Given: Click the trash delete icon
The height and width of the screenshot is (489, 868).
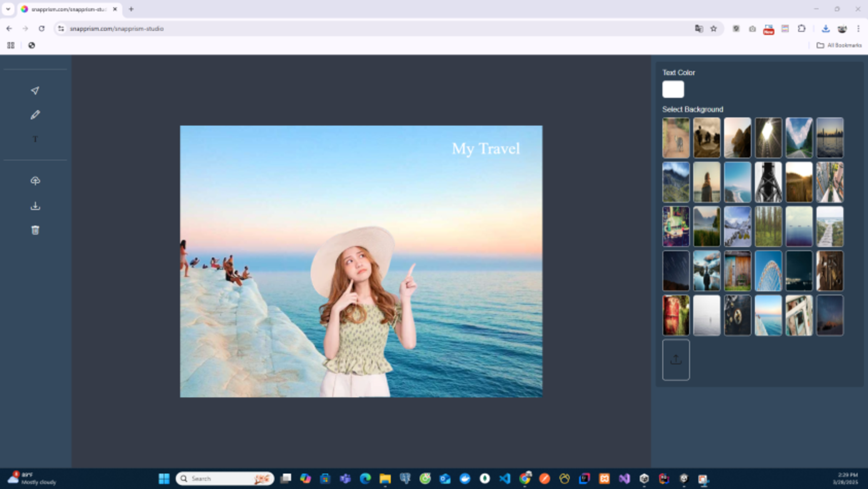Looking at the screenshot, I should coord(35,230).
